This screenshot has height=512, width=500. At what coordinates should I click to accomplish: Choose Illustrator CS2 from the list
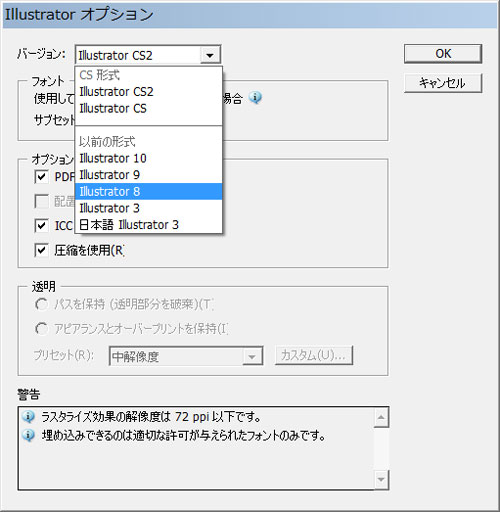[x=149, y=92]
